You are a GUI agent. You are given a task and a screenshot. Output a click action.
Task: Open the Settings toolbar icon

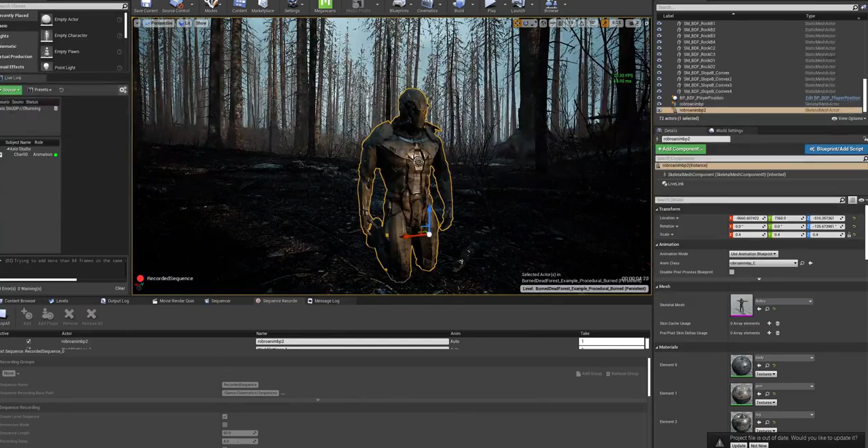click(x=292, y=6)
